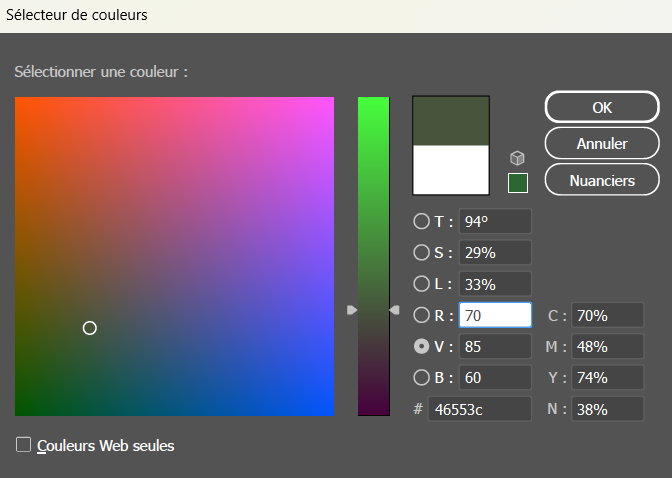Click the out-of-web-color cube warning icon
Image resolution: width=672 pixels, height=478 pixels.
[517, 158]
